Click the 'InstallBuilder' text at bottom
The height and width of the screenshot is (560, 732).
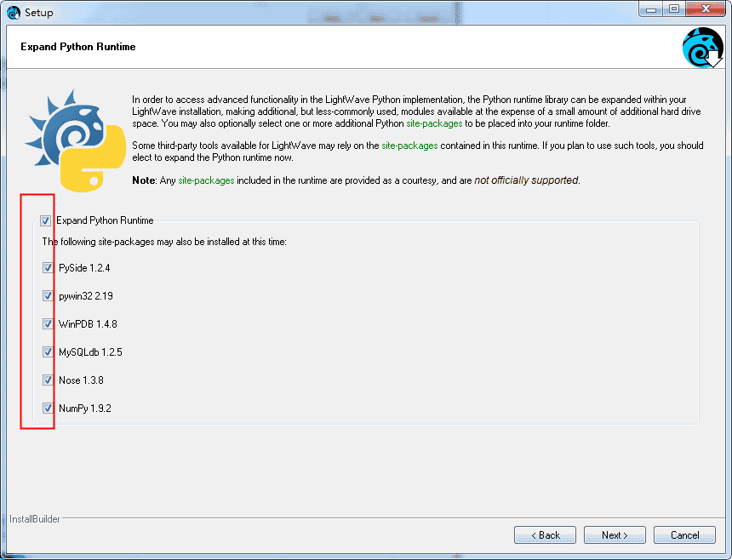pyautogui.click(x=35, y=519)
